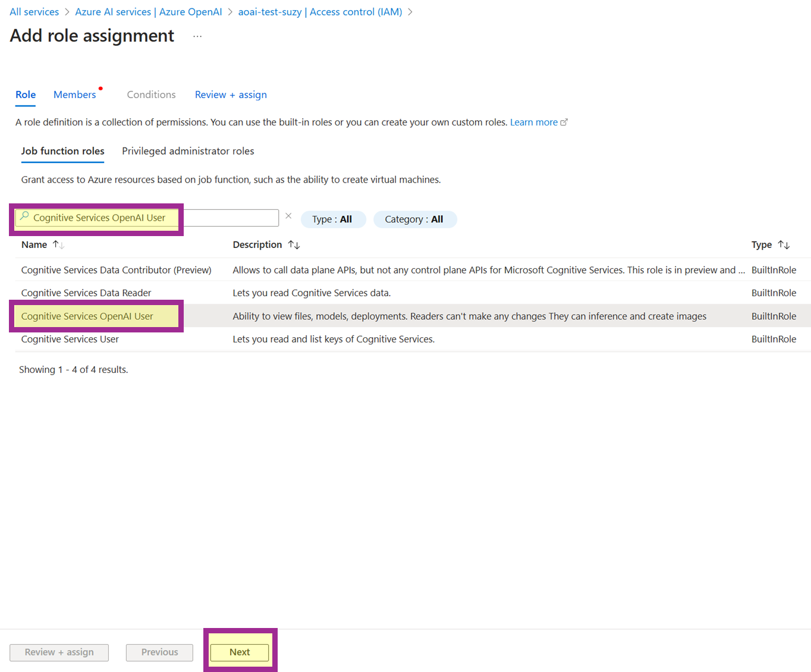Select Privileged administrator roles tab
The height and width of the screenshot is (672, 811).
pos(188,151)
